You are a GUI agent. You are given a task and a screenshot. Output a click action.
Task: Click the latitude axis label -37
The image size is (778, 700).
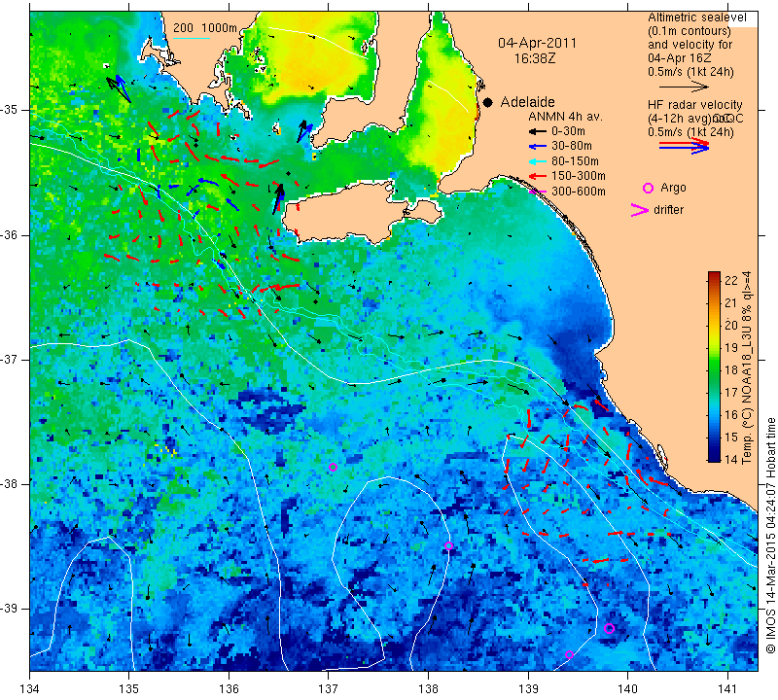(10, 359)
